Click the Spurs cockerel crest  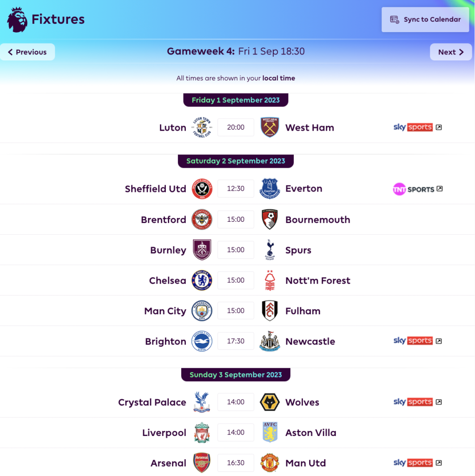270,250
